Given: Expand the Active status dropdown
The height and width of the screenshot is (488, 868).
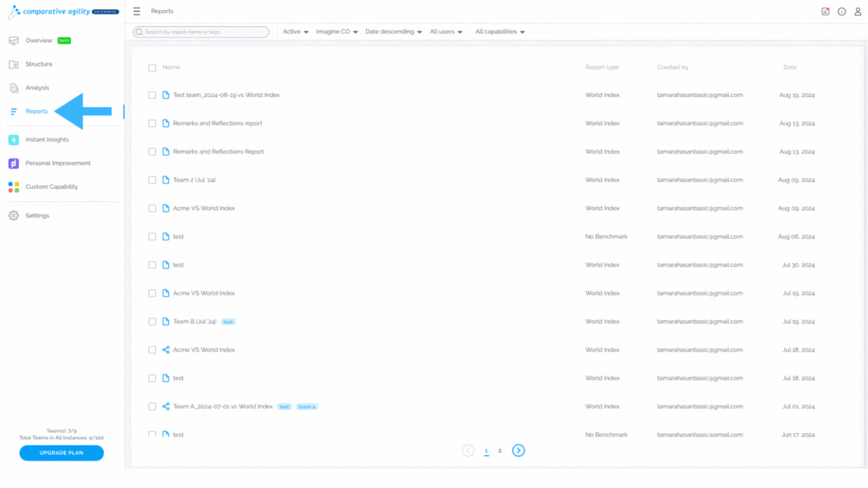Looking at the screenshot, I should 295,32.
